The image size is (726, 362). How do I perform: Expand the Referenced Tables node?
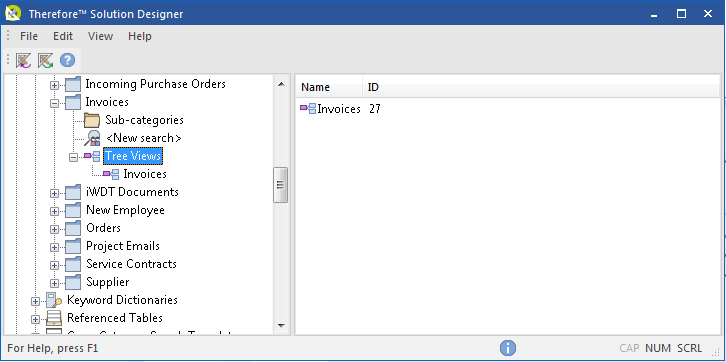36,320
